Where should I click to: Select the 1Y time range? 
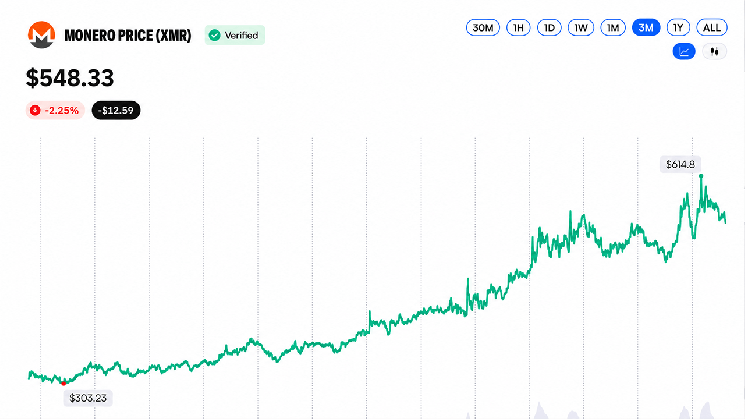678,28
